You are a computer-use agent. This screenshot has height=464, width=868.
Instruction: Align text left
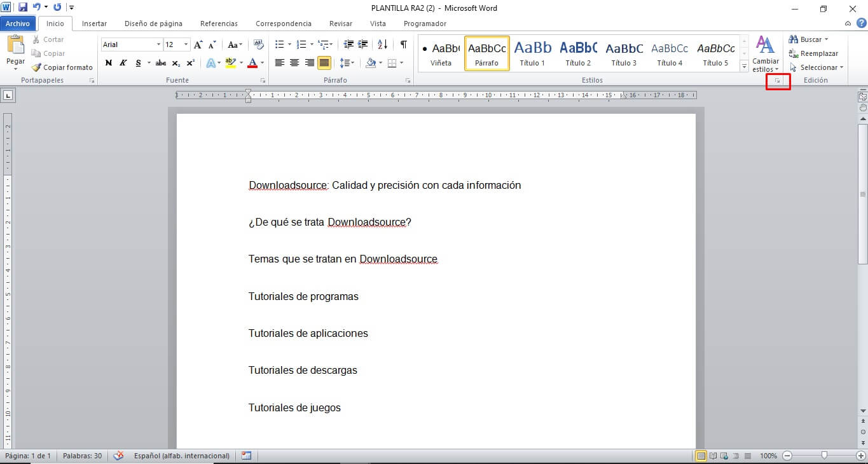pyautogui.click(x=279, y=63)
